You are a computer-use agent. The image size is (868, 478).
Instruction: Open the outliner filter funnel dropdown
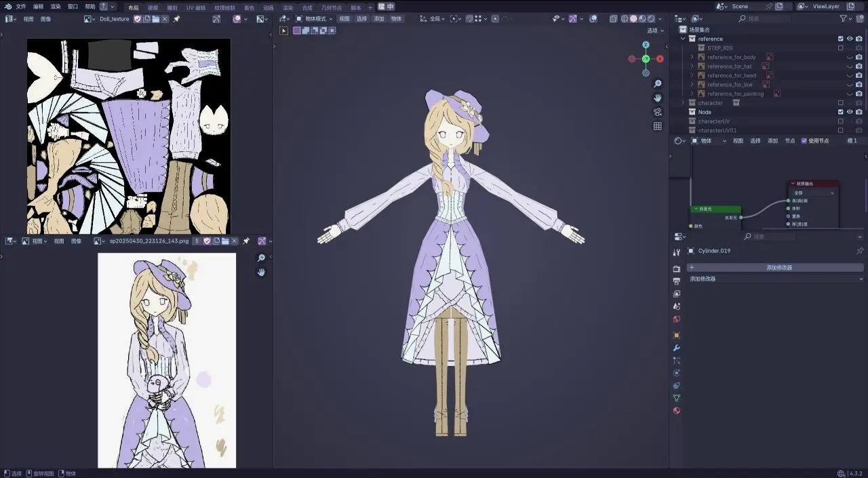coord(846,19)
